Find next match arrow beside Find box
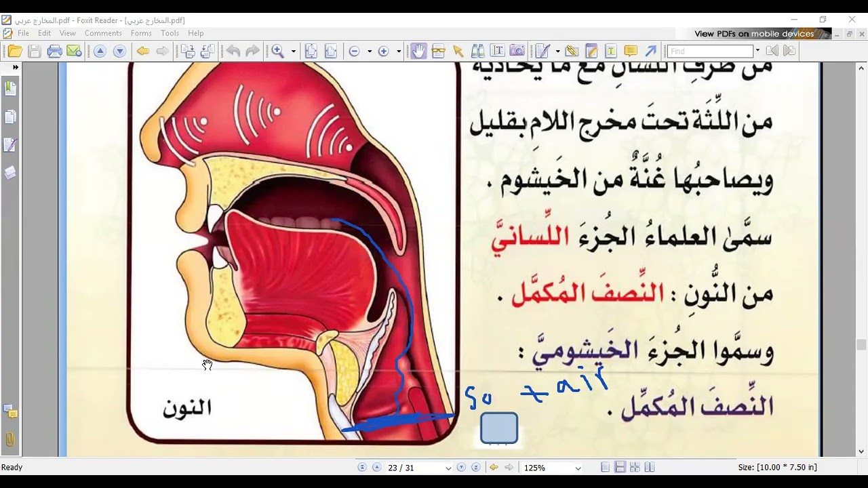The width and height of the screenshot is (868, 488). (789, 51)
